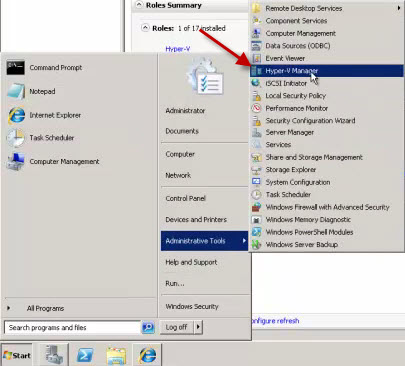Click the Start button
The image size is (405, 366).
point(17,355)
